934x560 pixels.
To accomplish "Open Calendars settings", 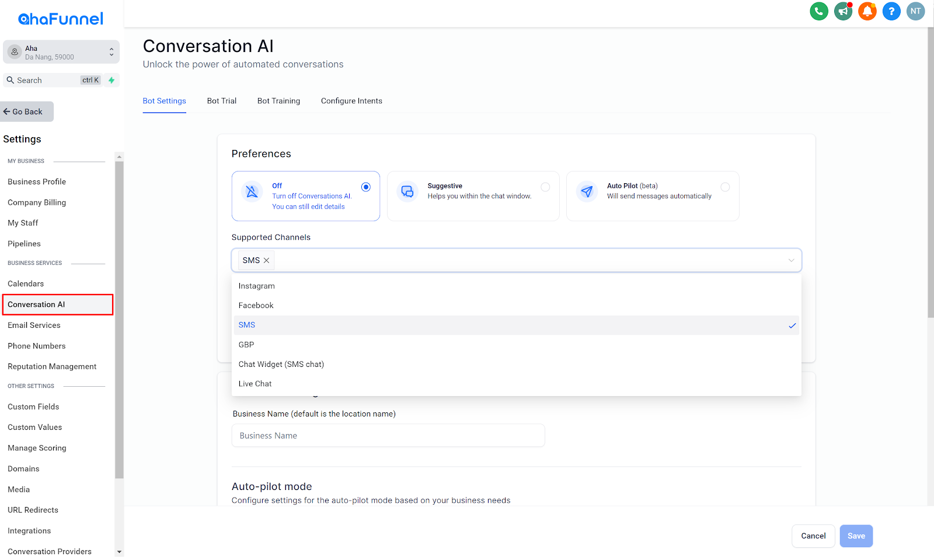I will pos(26,283).
